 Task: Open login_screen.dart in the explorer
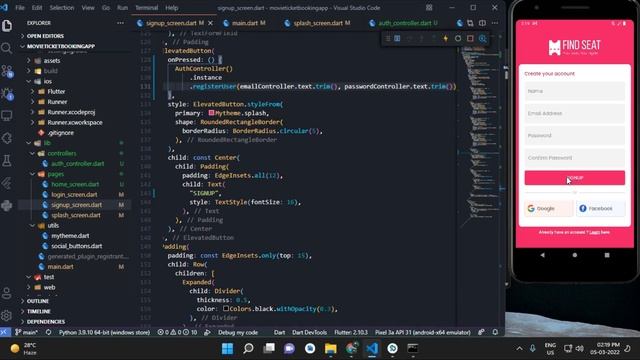coord(74,195)
